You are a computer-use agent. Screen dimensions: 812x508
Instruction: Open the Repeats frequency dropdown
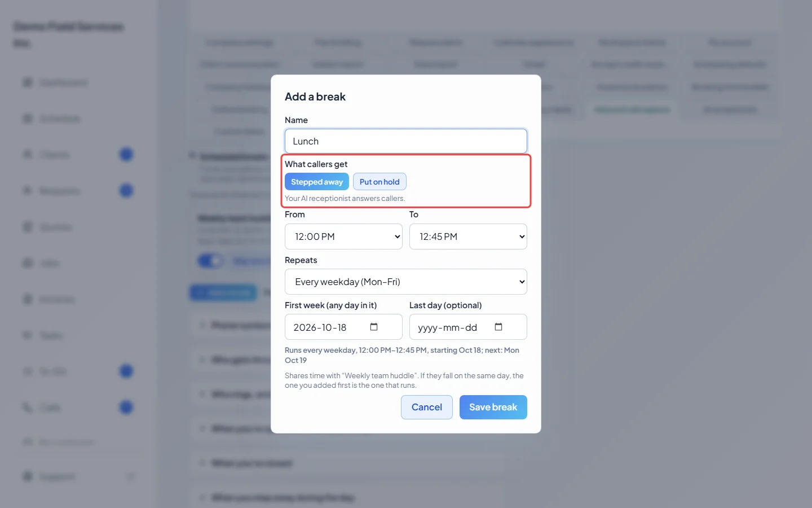coord(406,282)
